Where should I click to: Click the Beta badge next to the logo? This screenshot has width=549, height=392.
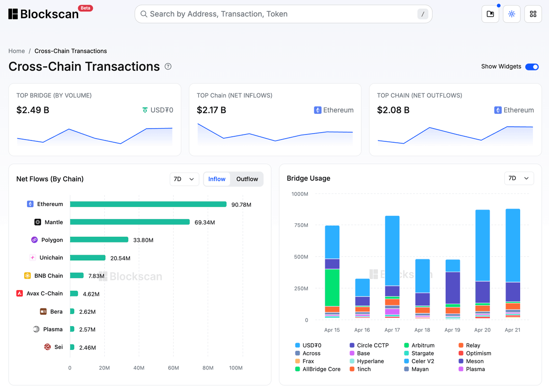(x=86, y=8)
